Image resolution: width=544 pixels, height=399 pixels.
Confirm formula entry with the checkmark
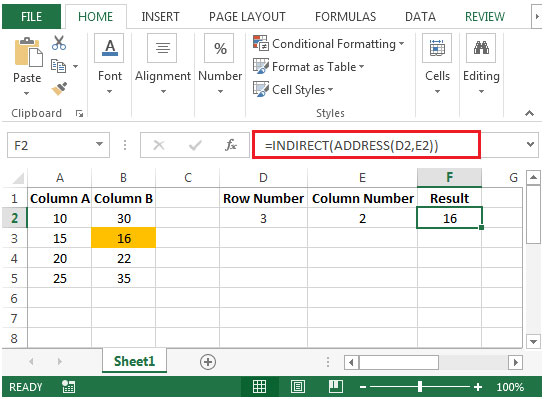point(195,145)
